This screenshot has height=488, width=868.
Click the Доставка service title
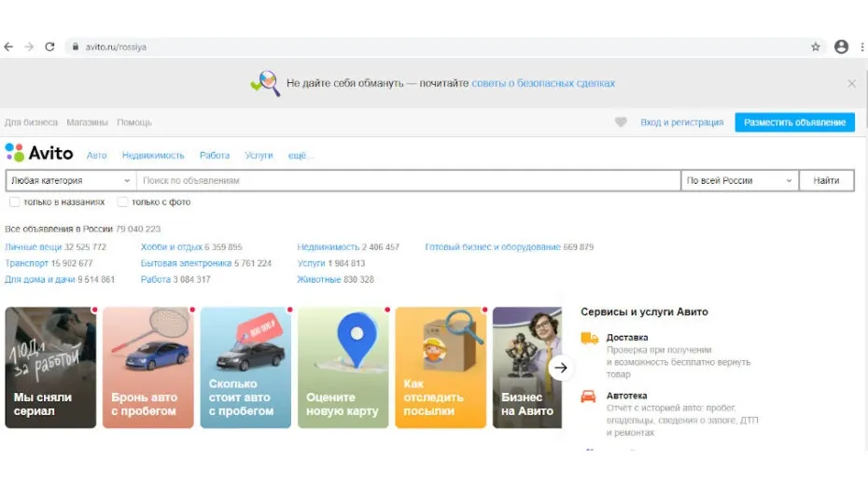click(626, 338)
